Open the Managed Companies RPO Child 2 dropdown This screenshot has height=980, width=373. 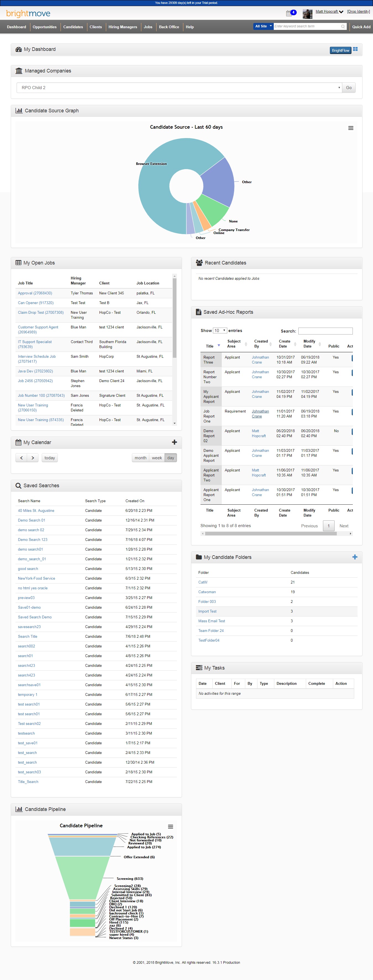(179, 87)
